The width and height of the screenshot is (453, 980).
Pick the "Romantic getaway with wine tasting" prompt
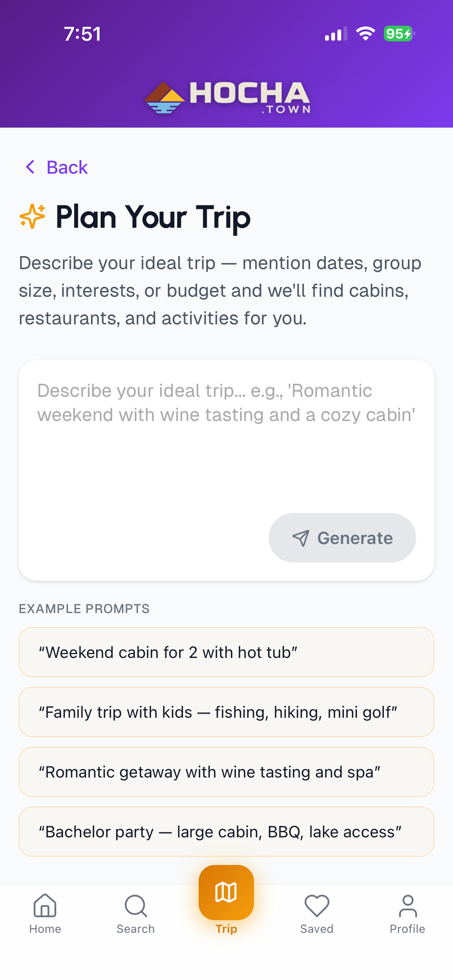(x=226, y=772)
